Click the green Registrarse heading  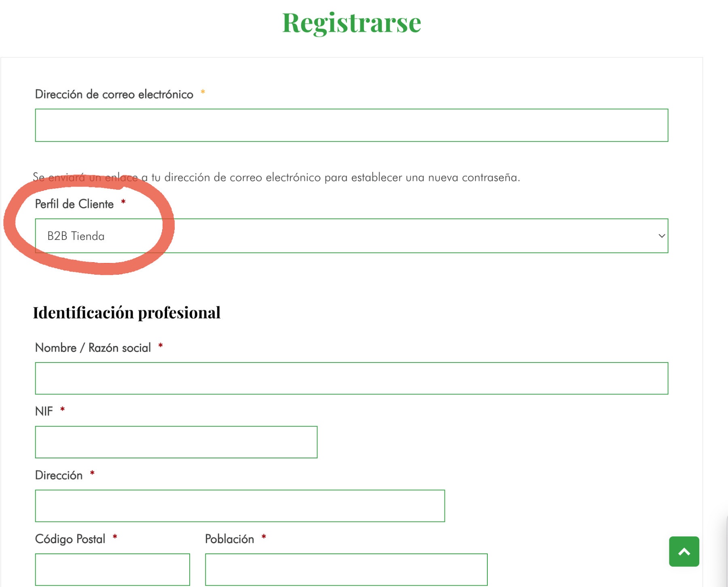[351, 23]
